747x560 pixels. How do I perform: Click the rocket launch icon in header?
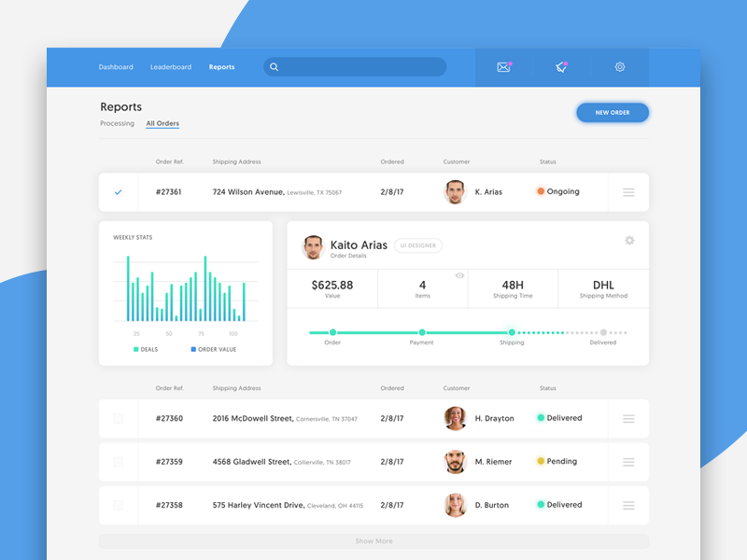[561, 67]
